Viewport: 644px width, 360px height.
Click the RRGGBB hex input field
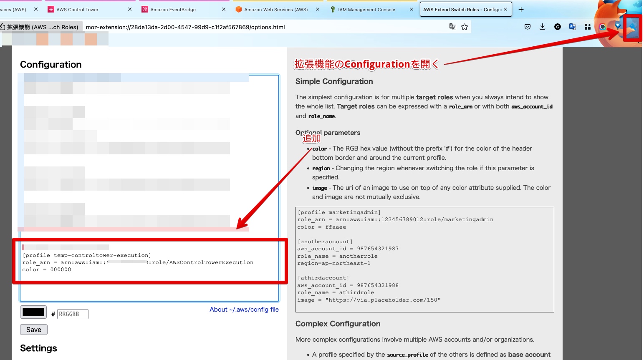(x=73, y=314)
